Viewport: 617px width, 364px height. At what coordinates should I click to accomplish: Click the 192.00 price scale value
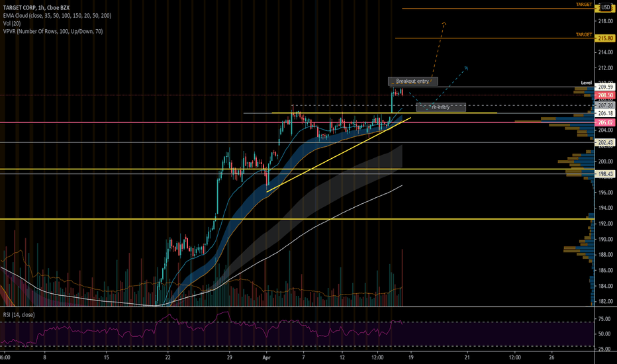tap(606, 224)
